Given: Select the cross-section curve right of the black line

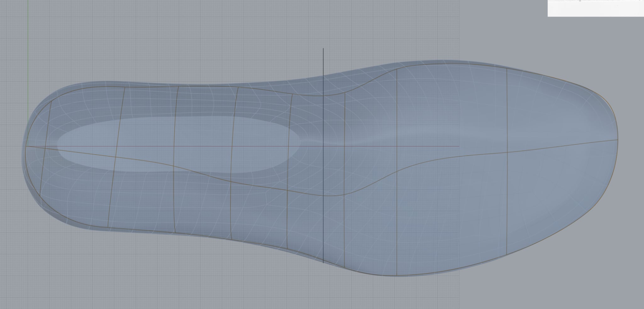Looking at the screenshot, I should point(345,220).
